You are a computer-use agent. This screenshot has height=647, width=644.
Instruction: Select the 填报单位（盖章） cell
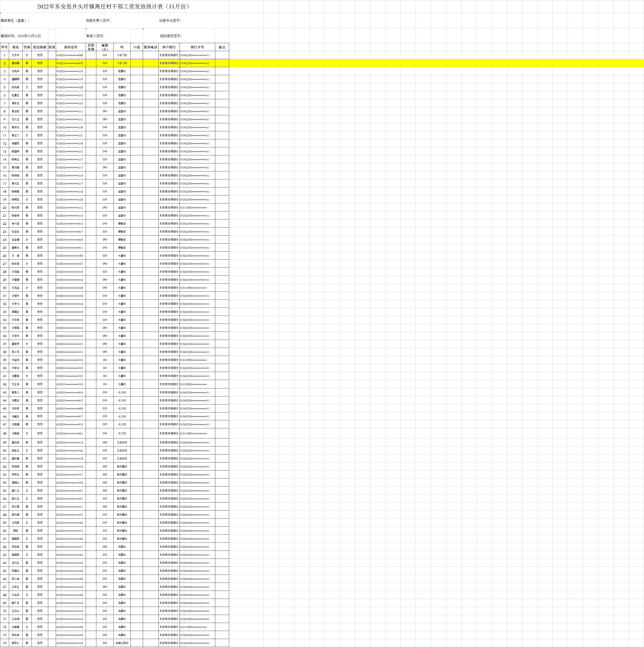[x=15, y=21]
